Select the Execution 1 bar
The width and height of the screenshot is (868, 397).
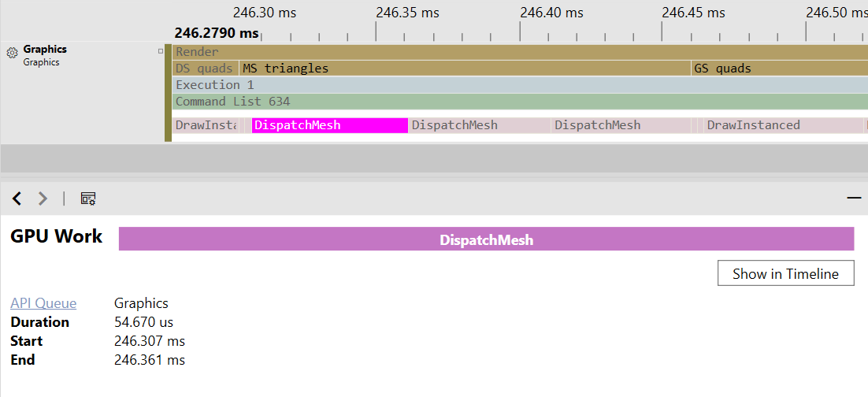(x=520, y=85)
